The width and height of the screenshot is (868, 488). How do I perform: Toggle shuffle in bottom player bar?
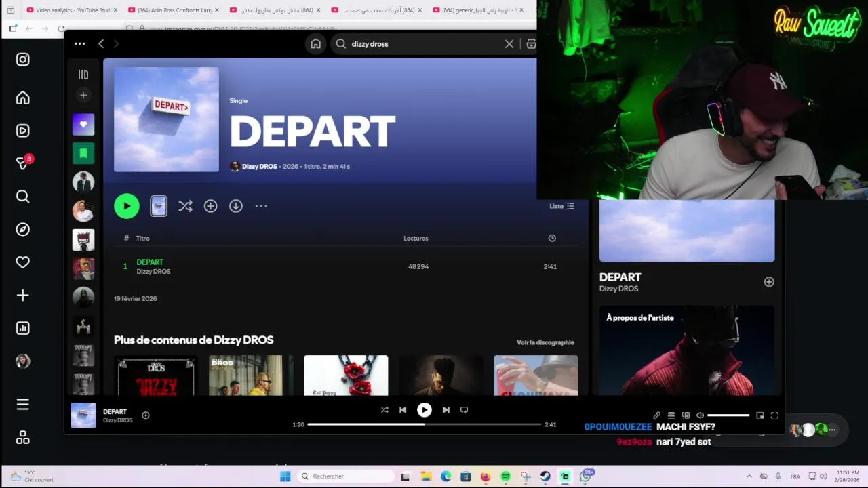tap(384, 410)
